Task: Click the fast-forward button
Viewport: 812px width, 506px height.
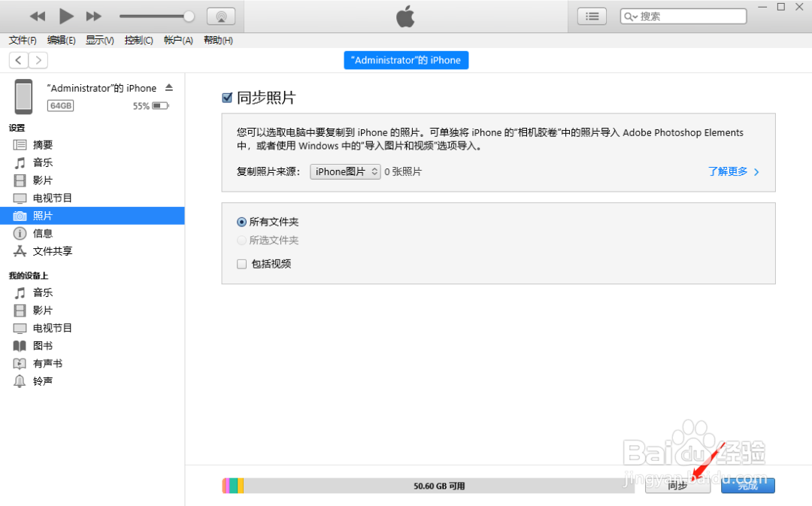Action: point(94,17)
